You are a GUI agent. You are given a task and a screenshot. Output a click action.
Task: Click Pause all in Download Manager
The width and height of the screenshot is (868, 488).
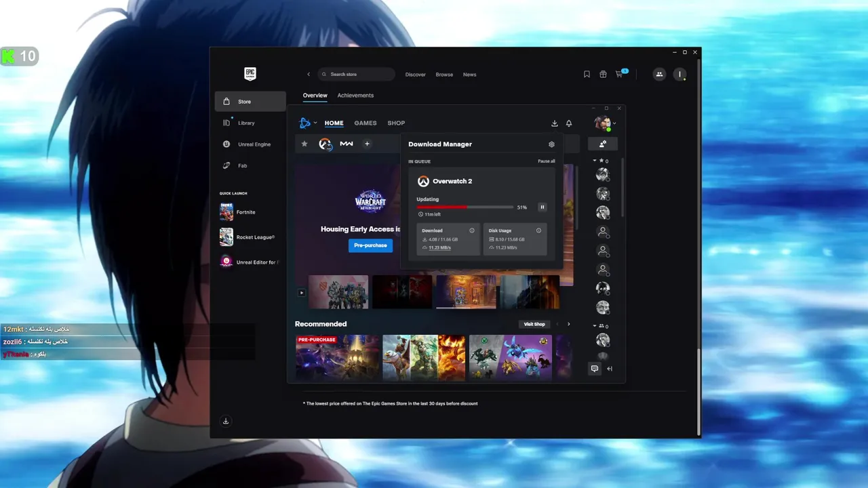(547, 161)
